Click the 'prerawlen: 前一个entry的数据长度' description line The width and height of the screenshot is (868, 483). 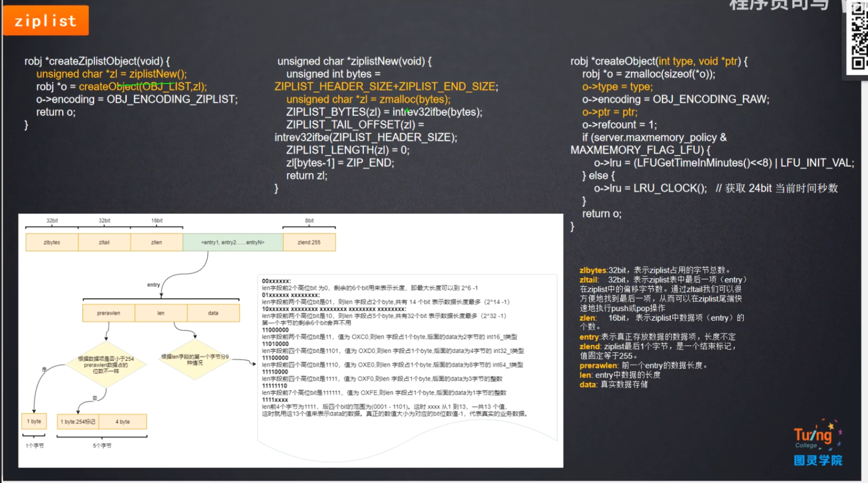click(x=644, y=366)
